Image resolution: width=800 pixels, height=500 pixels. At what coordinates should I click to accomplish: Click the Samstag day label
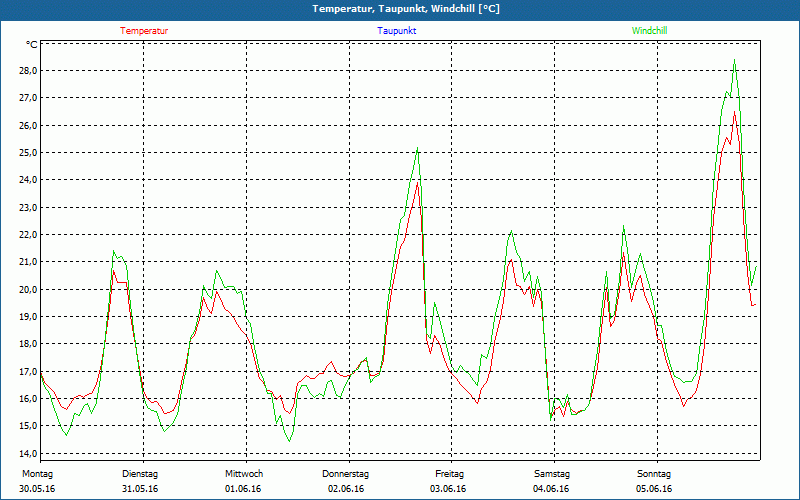point(552,474)
